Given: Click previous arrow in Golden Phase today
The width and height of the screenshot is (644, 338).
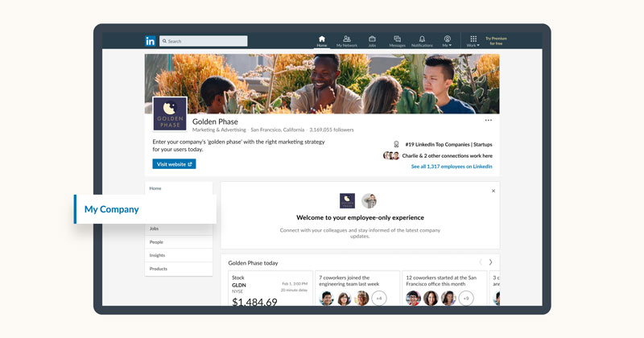Looking at the screenshot, I should (x=480, y=262).
